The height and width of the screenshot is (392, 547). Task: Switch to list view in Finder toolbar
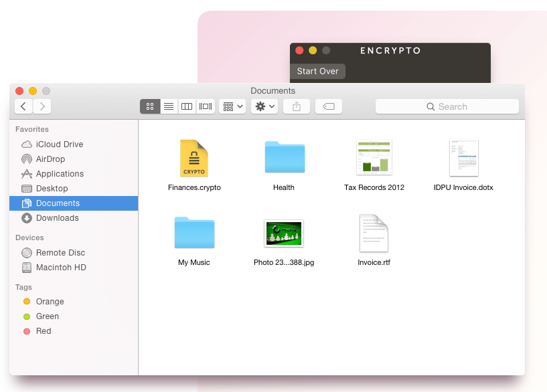(x=169, y=106)
